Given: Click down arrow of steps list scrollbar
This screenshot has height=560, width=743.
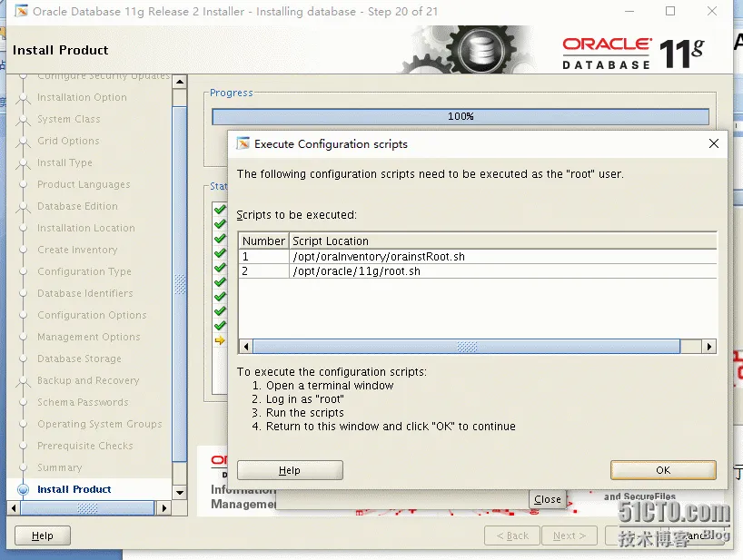Looking at the screenshot, I should [180, 492].
